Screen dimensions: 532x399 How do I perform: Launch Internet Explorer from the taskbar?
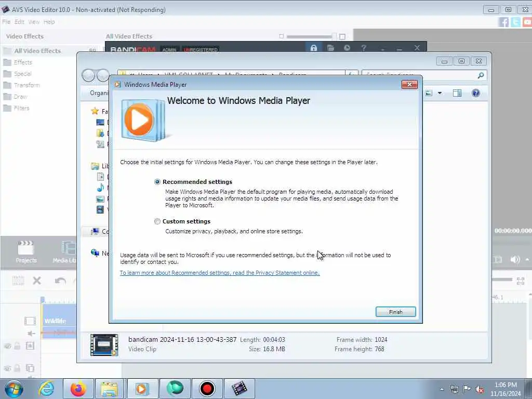point(46,389)
